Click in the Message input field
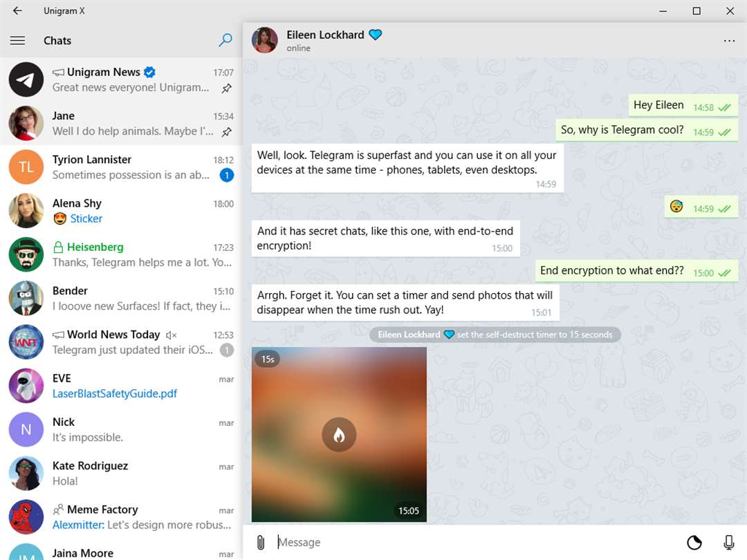 click(x=477, y=542)
